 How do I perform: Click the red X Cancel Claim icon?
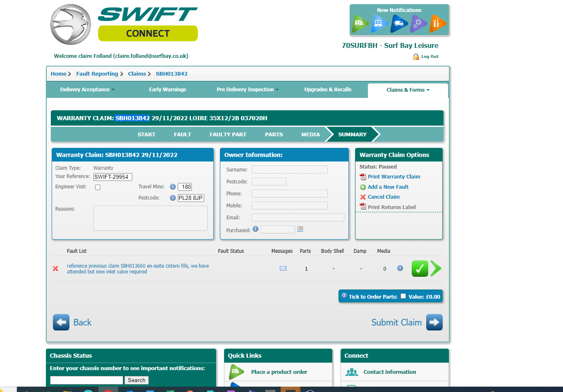click(363, 197)
